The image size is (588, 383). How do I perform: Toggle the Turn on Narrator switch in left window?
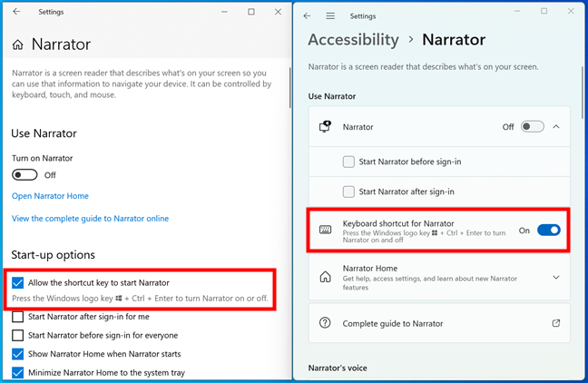[24, 175]
